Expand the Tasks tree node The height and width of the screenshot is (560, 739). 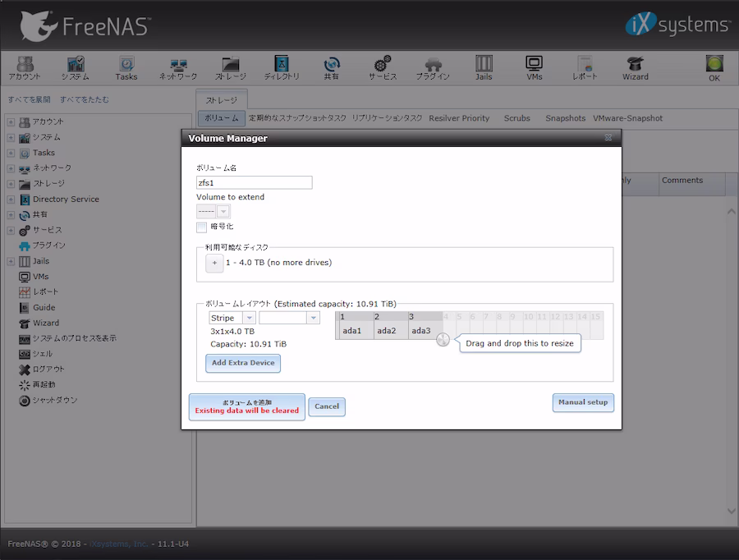tap(11, 153)
